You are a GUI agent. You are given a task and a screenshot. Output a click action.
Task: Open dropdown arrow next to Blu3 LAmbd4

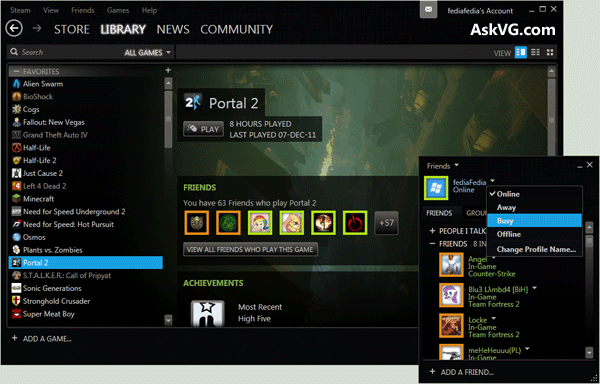[535, 288]
